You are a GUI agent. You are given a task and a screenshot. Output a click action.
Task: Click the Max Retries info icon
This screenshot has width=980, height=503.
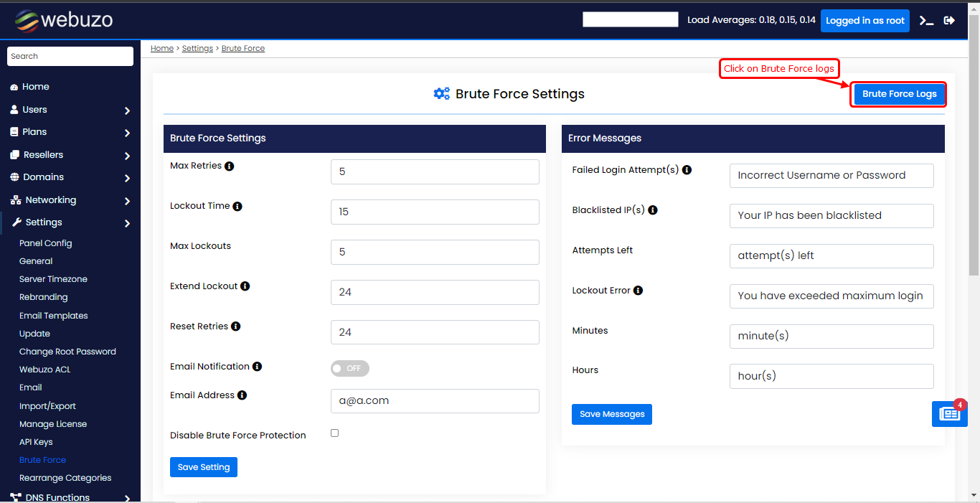230,166
